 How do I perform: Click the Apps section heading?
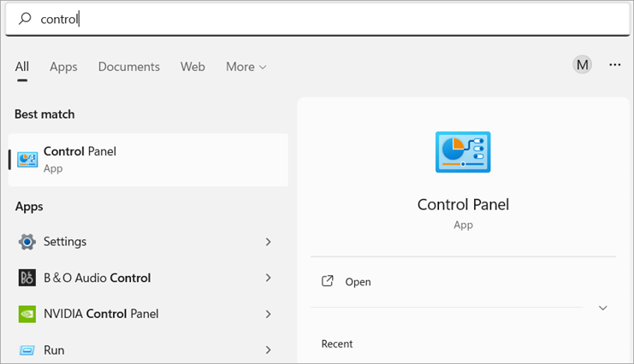click(29, 207)
